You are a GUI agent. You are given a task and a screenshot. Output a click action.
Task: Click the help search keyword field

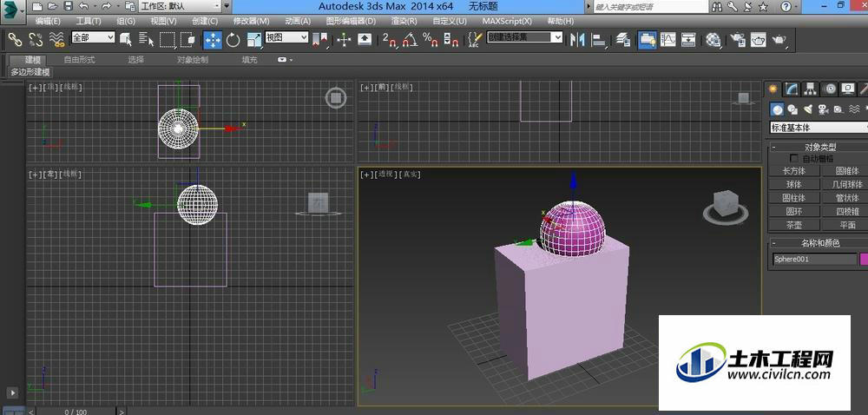click(x=650, y=7)
